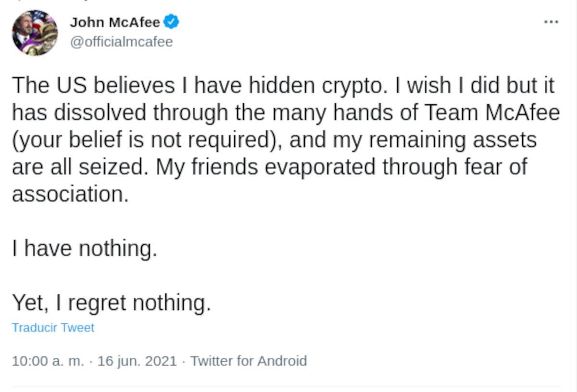Click the 10:00 a. m. timestamp
577x392 pixels.
[x=48, y=361]
